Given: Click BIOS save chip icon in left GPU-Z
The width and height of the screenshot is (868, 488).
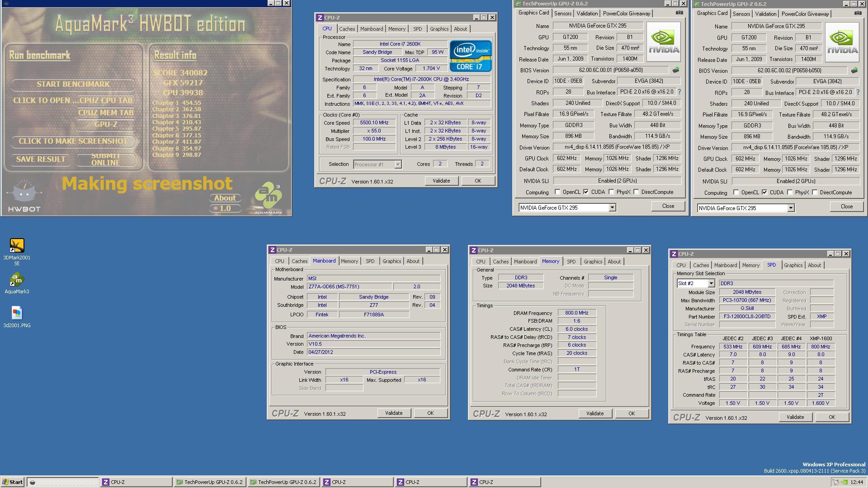Looking at the screenshot, I should point(676,70).
